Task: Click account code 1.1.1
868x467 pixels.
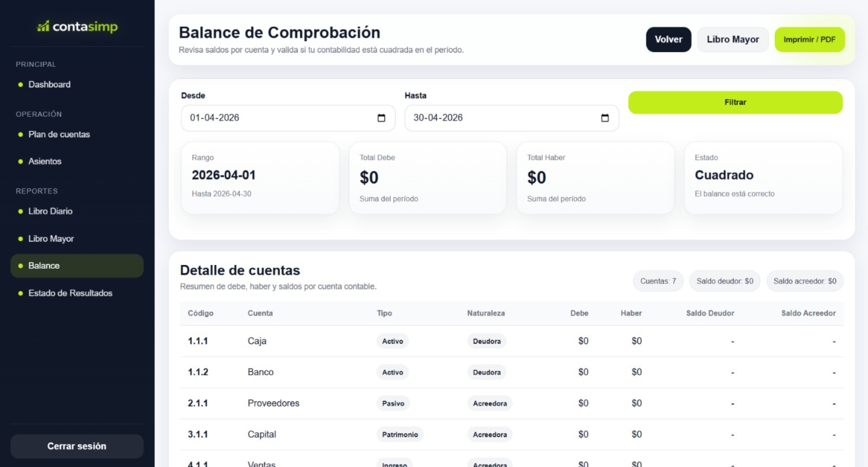Action: [x=198, y=341]
